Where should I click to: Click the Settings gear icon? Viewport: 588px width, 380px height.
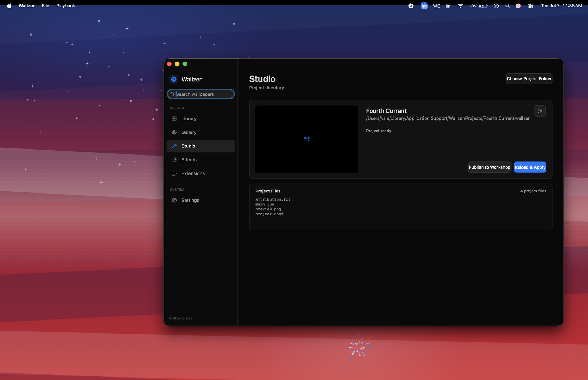coord(174,200)
